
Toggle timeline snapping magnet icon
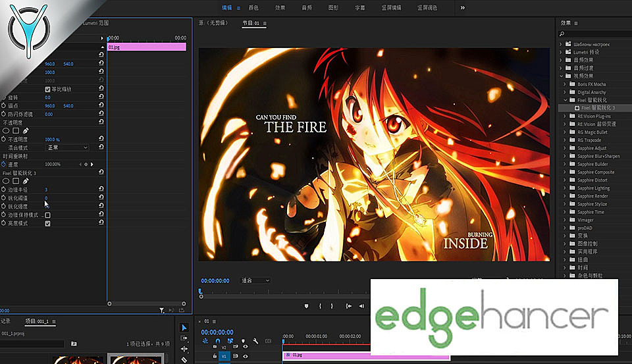coord(218,341)
